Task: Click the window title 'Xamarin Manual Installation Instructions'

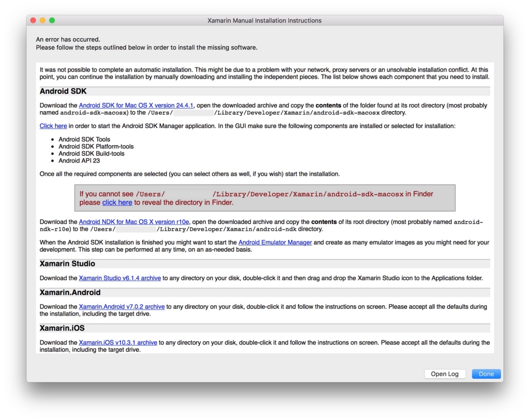Action: [264, 21]
